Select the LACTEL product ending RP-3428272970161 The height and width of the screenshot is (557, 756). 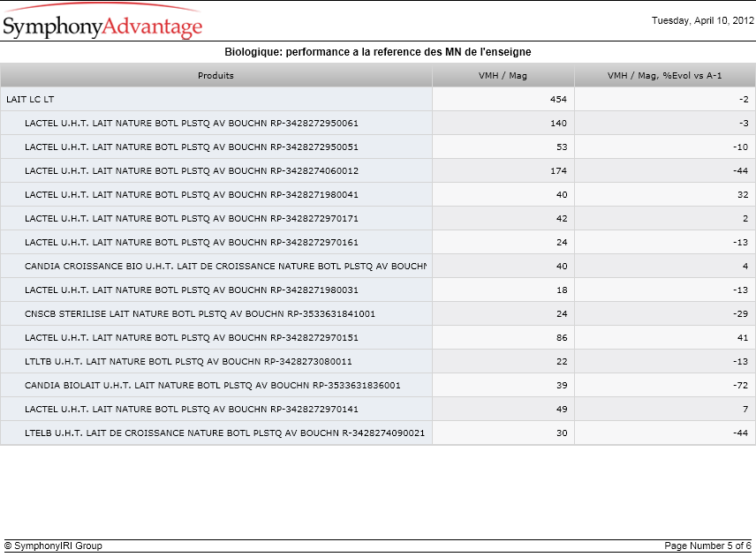coord(192,243)
